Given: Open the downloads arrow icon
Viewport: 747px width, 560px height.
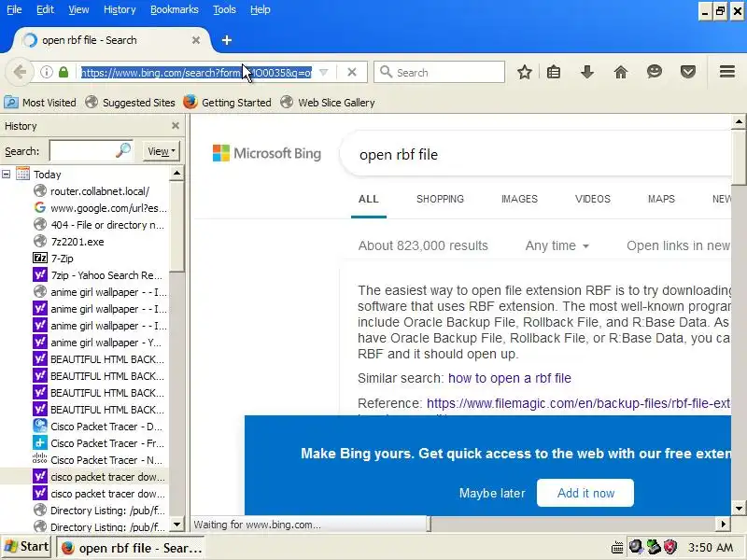Looking at the screenshot, I should (x=587, y=73).
